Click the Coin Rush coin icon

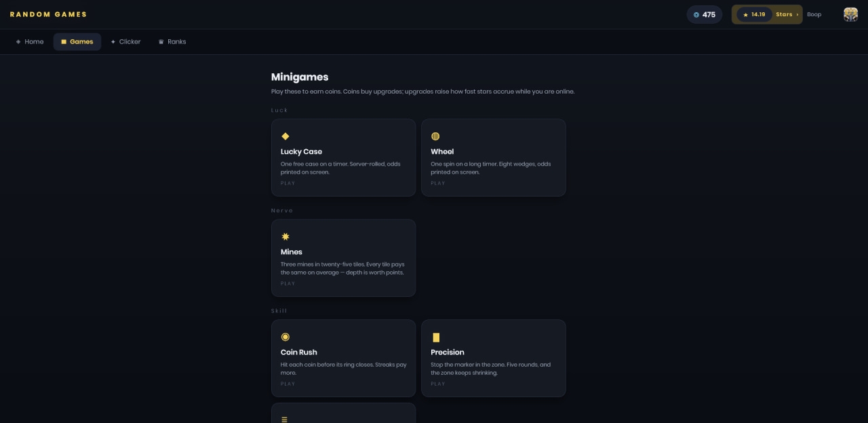[285, 337]
